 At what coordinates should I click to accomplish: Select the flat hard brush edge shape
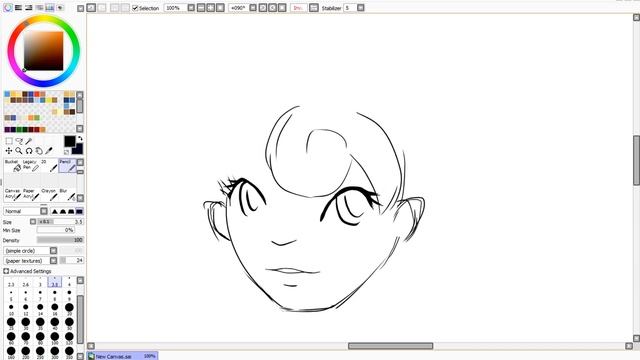point(79,211)
